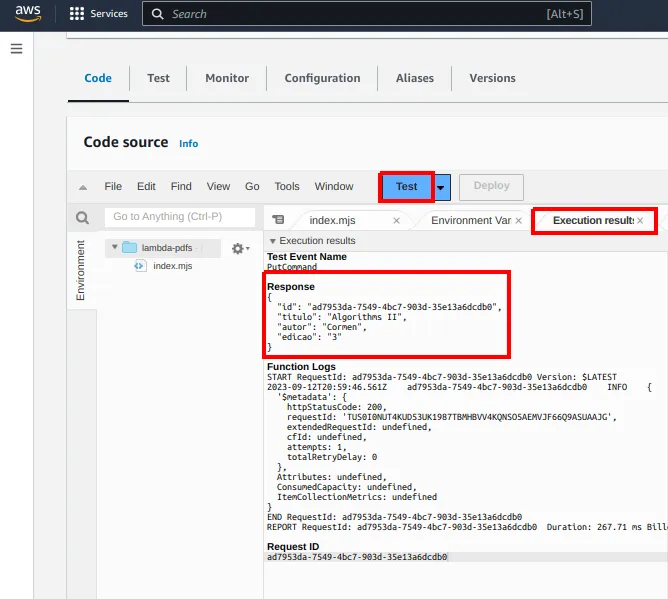Open the Versions tab
Viewport: 668px width, 599px height.
point(492,78)
